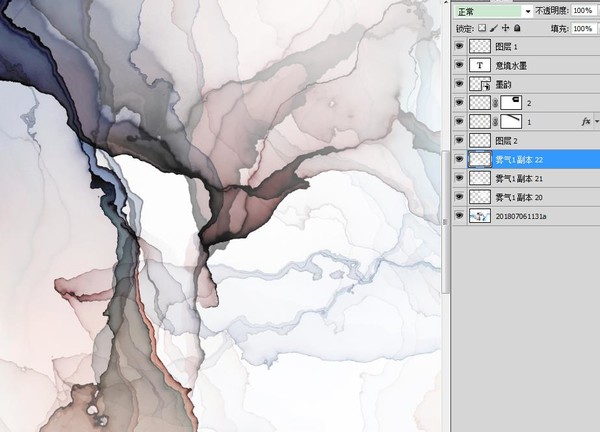Click mask link icon on layer 1

[496, 122]
